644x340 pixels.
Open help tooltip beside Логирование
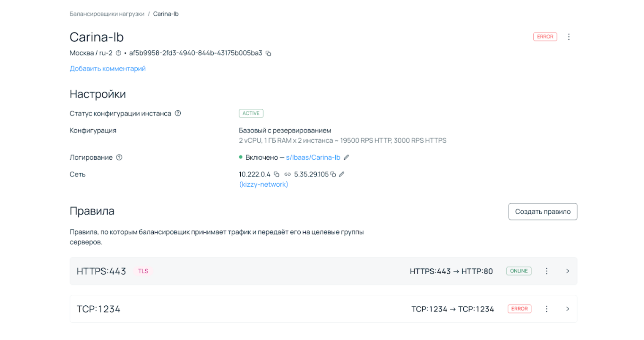pyautogui.click(x=119, y=157)
